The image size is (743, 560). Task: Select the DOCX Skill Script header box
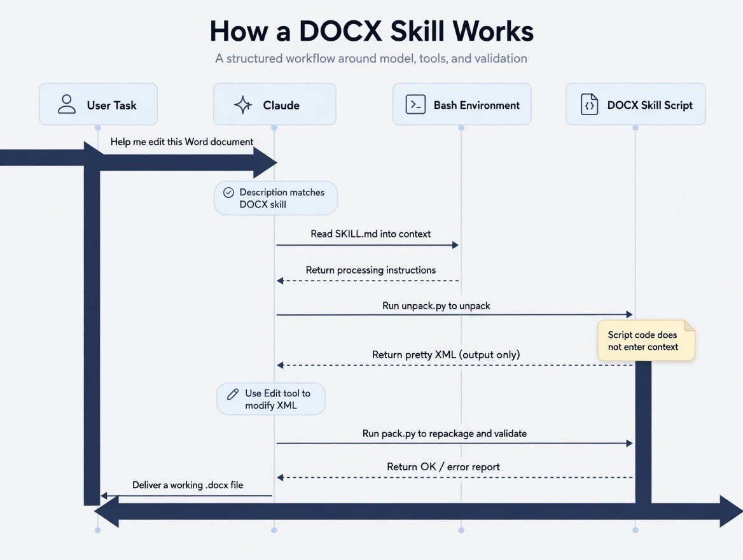tap(635, 104)
